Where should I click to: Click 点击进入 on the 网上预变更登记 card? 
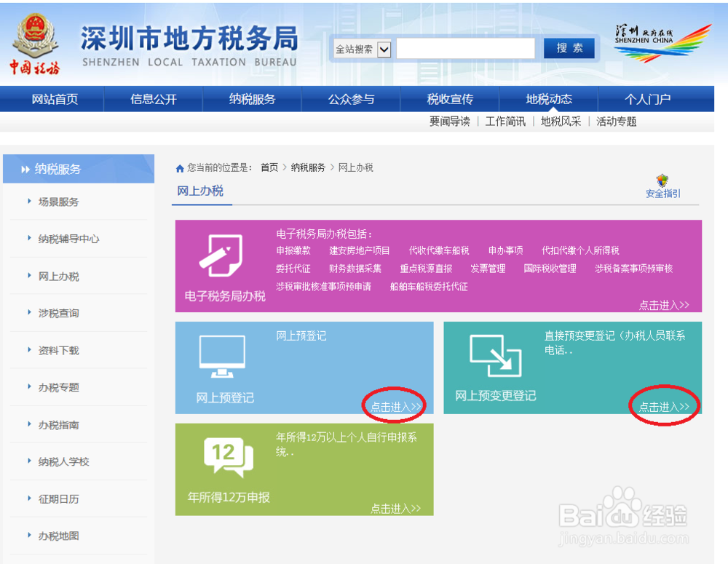click(x=663, y=407)
